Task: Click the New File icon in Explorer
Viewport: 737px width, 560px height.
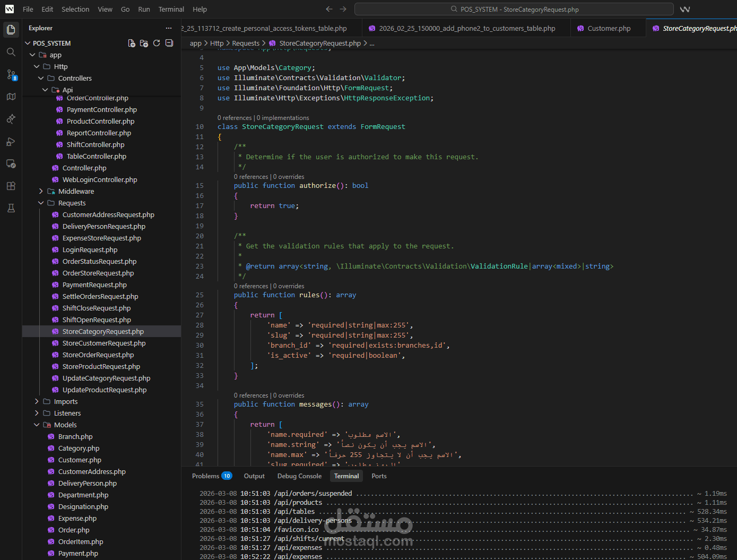Action: point(132,43)
